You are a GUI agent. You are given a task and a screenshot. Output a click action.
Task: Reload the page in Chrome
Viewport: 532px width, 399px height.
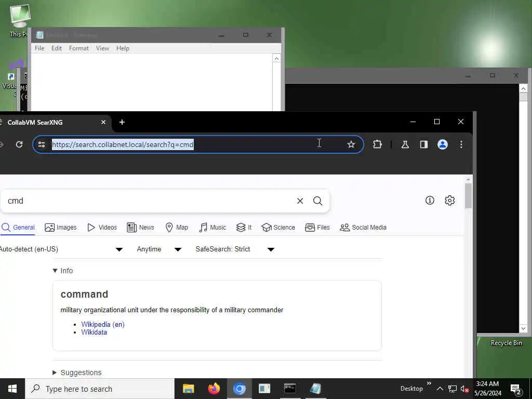tap(19, 144)
